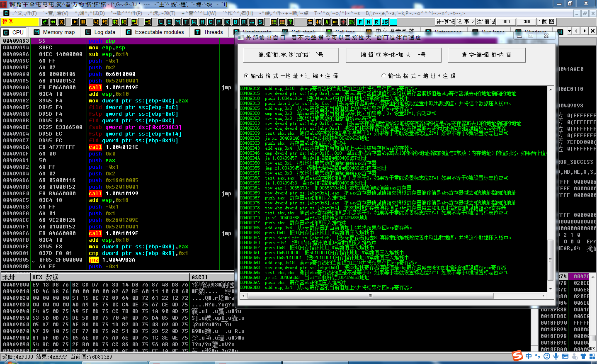
Task: Open registry via 注册表 button
Action: [x=485, y=22]
